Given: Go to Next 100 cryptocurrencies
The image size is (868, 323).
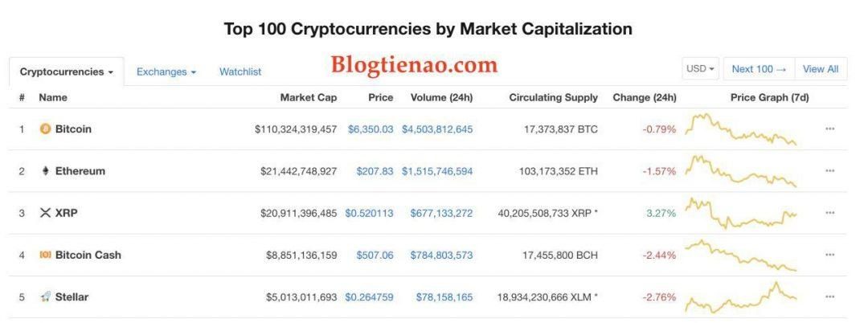Looking at the screenshot, I should click(759, 69).
